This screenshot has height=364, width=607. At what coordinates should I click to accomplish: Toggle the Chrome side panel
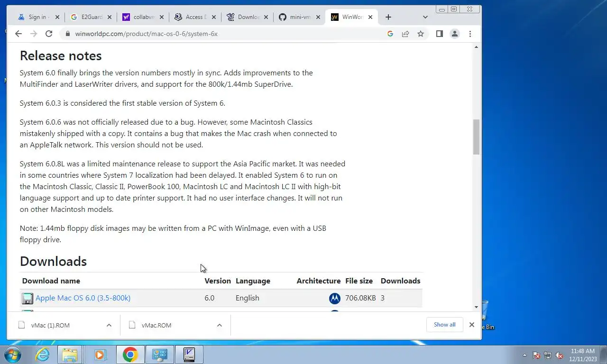(440, 34)
